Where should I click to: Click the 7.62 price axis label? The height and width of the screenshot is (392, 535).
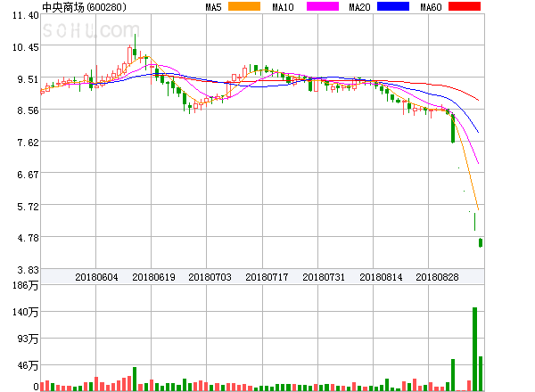[x=28, y=143]
